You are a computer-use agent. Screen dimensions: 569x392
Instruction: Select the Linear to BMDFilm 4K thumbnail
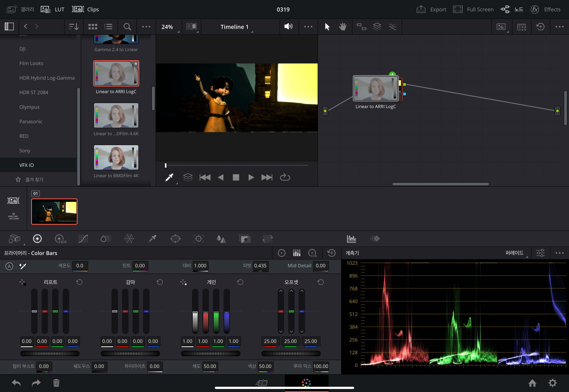click(x=116, y=157)
